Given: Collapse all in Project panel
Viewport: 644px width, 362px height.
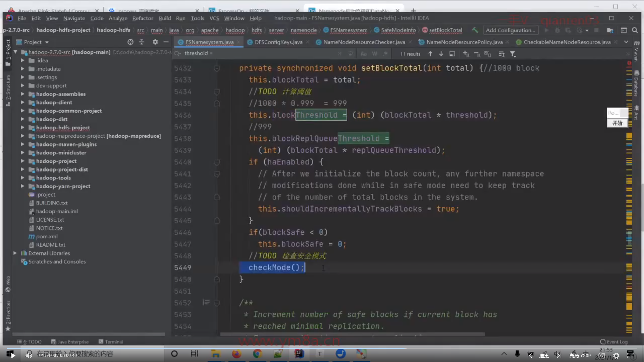Looking at the screenshot, I should click(x=142, y=42).
